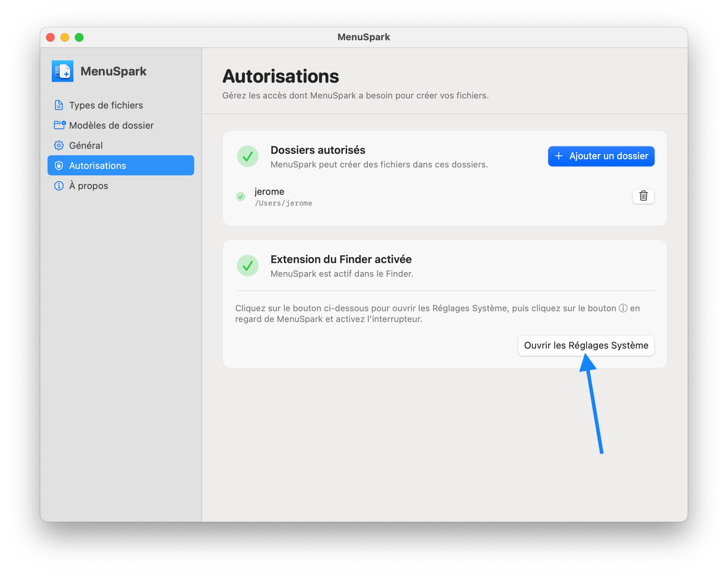Close the MenuSpark window
This screenshot has height=575, width=728.
(50, 37)
